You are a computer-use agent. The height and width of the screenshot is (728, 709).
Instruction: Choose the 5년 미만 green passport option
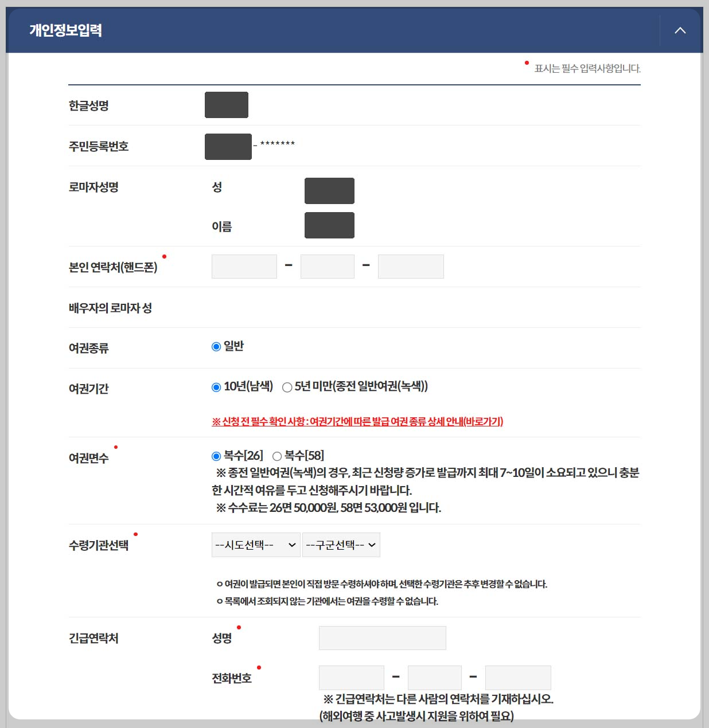(x=287, y=387)
